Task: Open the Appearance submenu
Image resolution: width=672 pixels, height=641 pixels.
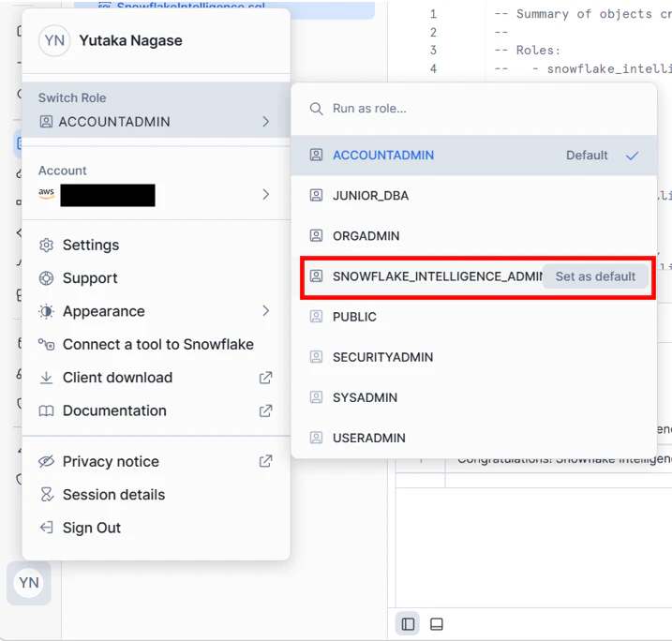Action: pyautogui.click(x=156, y=311)
